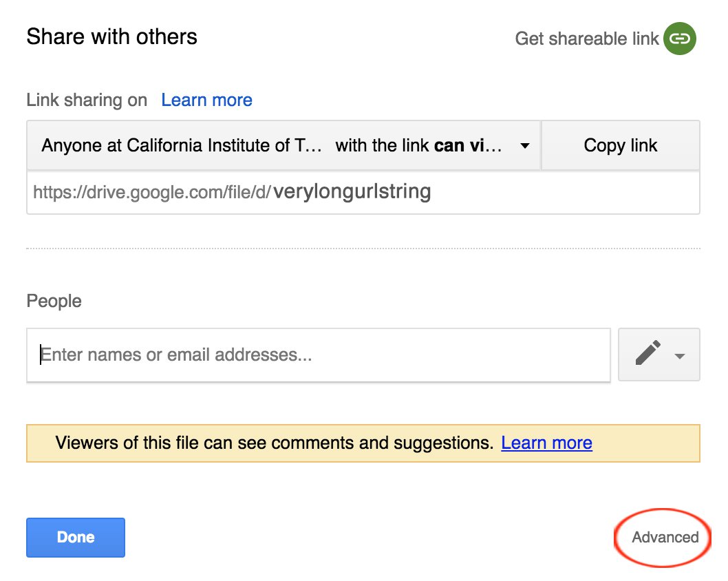
Task: Click the "Link sharing on" label
Action: pyautogui.click(x=87, y=101)
